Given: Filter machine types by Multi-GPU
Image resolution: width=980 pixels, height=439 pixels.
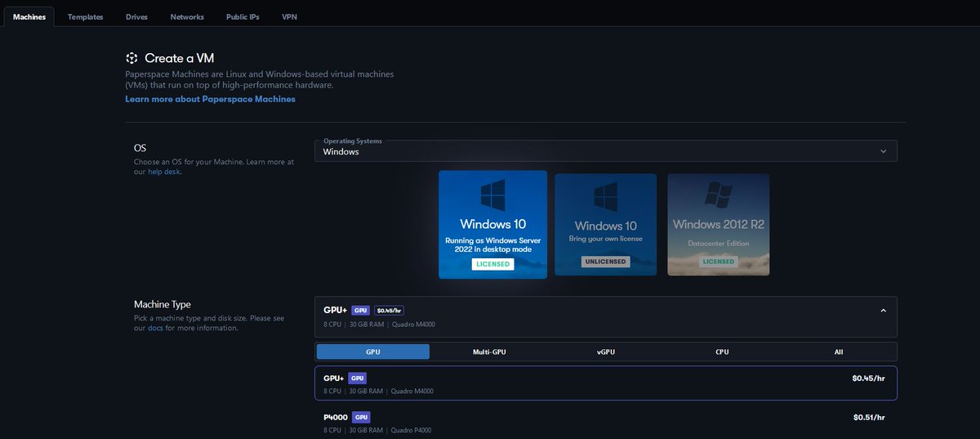Looking at the screenshot, I should tap(489, 352).
